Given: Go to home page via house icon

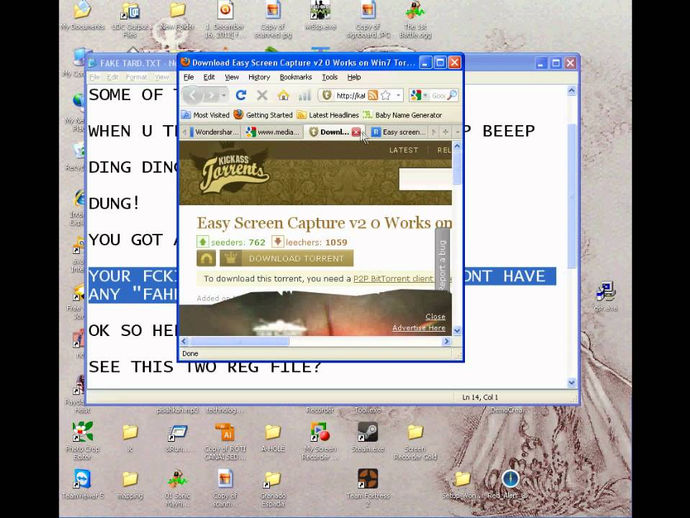Looking at the screenshot, I should [x=283, y=95].
